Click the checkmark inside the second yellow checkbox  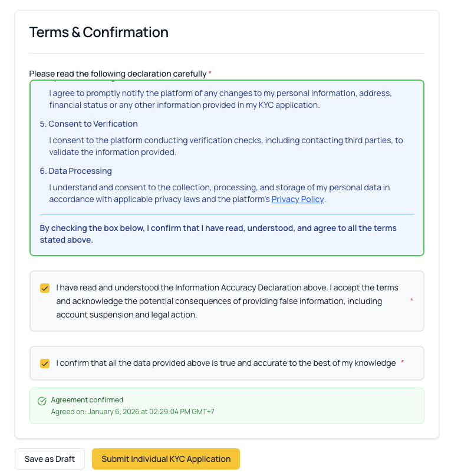click(x=44, y=363)
